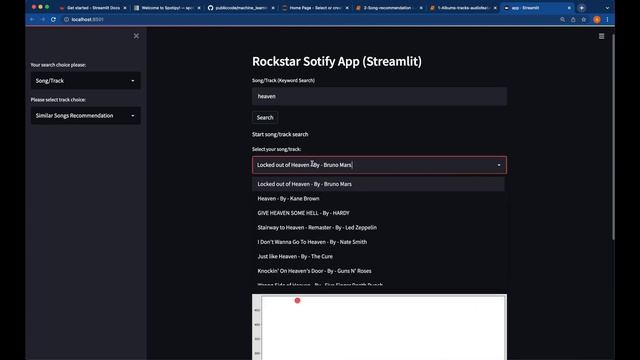Click the keyword search field containing 'heaven'
This screenshot has height=360, width=640.
pos(379,96)
